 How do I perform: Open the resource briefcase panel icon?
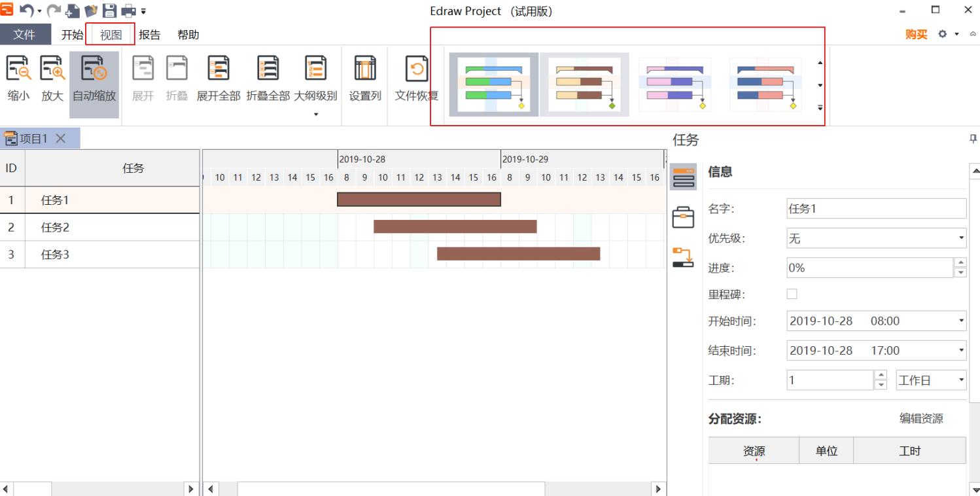683,217
